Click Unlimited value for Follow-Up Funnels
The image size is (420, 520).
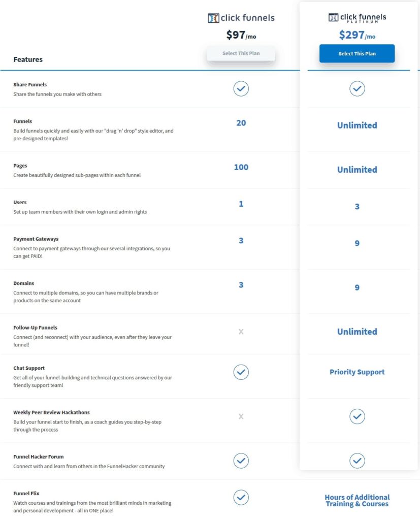358,332
